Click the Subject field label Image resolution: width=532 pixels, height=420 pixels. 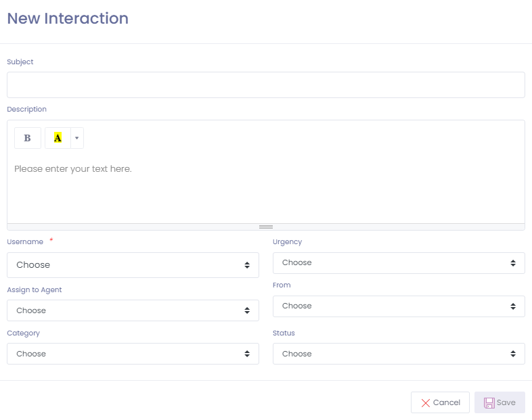click(20, 62)
